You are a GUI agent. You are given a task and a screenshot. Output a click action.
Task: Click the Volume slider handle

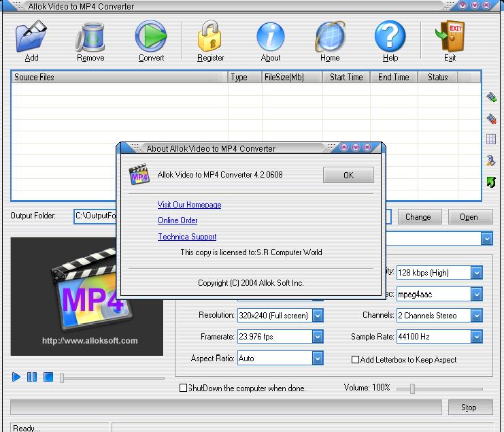point(412,388)
